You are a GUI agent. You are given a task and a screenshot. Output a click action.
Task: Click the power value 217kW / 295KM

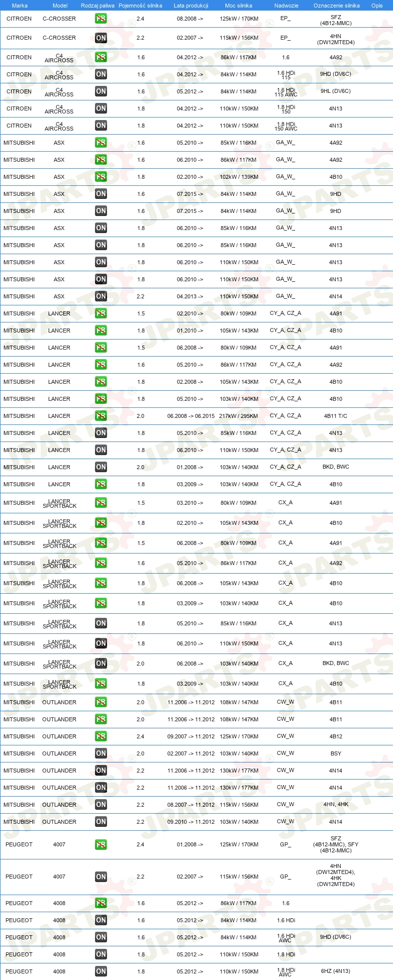coord(239,416)
